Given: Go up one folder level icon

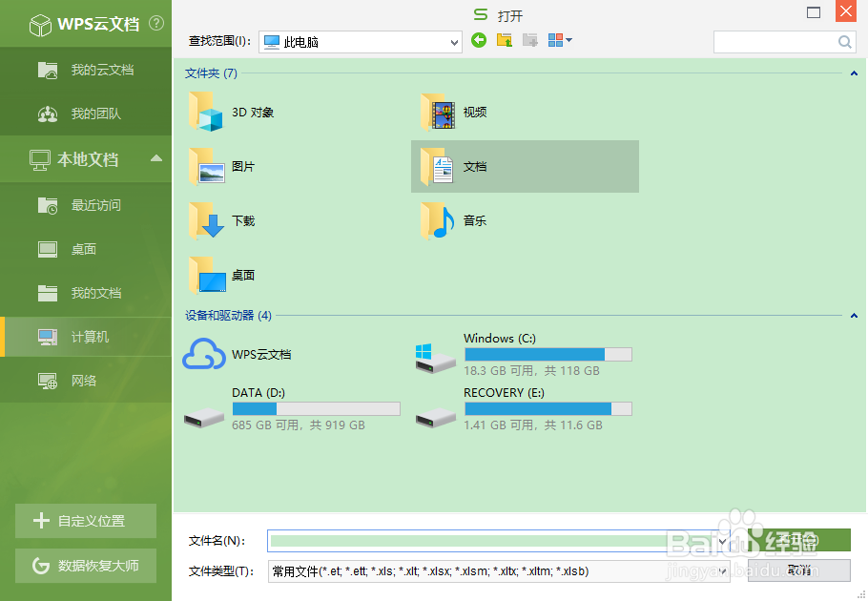Looking at the screenshot, I should point(505,40).
